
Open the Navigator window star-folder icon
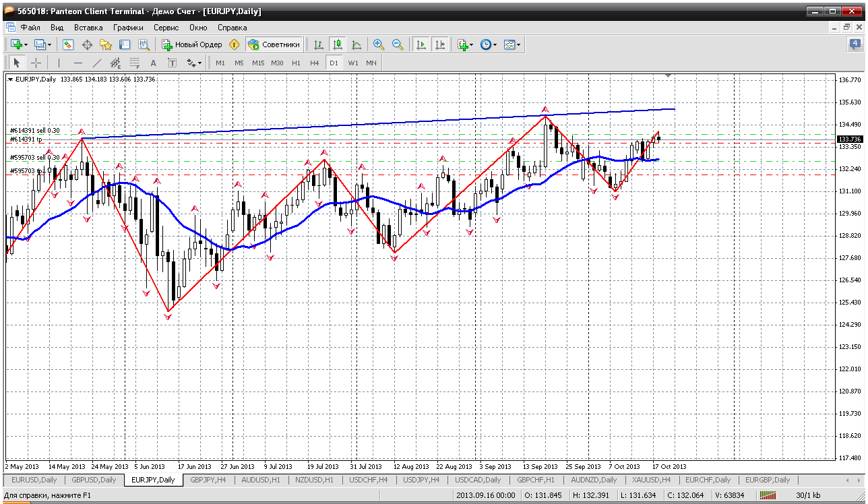(x=106, y=44)
